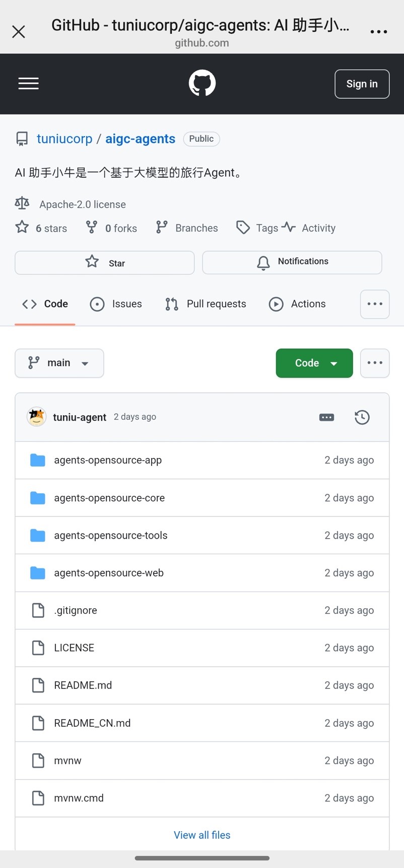Switch to the Pull requests tab
The height and width of the screenshot is (868, 404).
tap(206, 304)
